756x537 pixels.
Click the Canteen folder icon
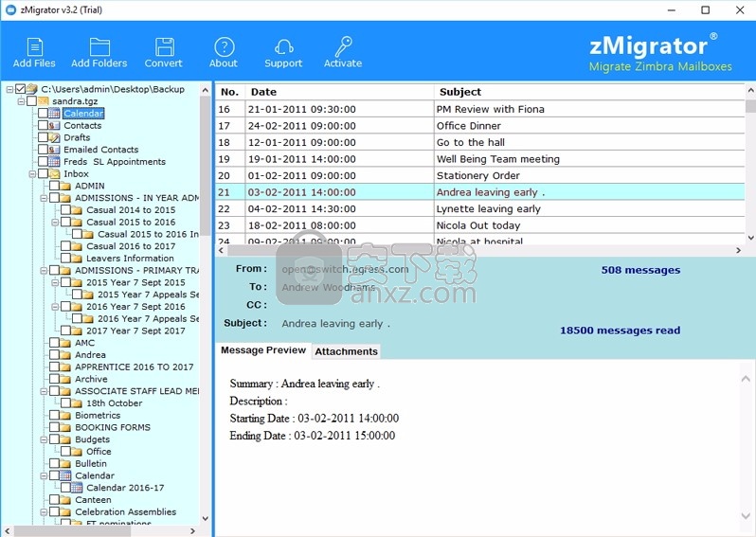tap(65, 500)
